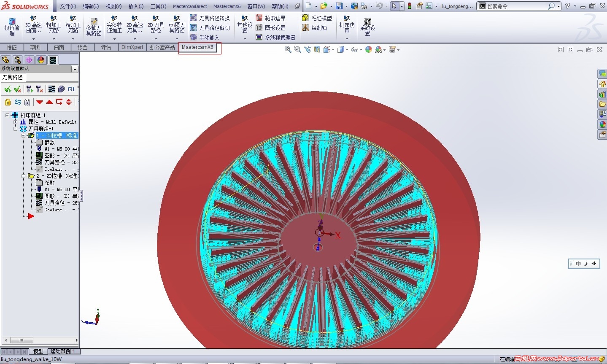Toggle toolpath display wave icon

[18, 102]
